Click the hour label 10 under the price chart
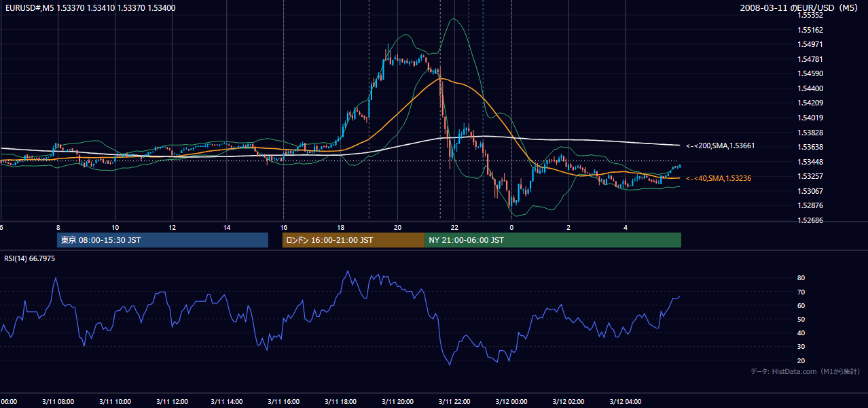This screenshot has width=868, height=408. pos(115,228)
